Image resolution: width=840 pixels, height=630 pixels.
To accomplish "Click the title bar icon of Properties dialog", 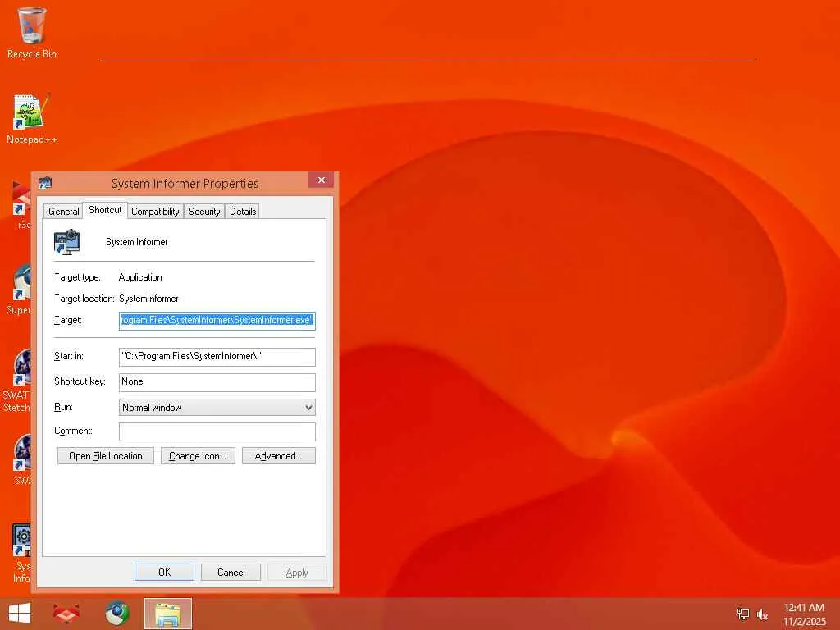I will tap(45, 183).
